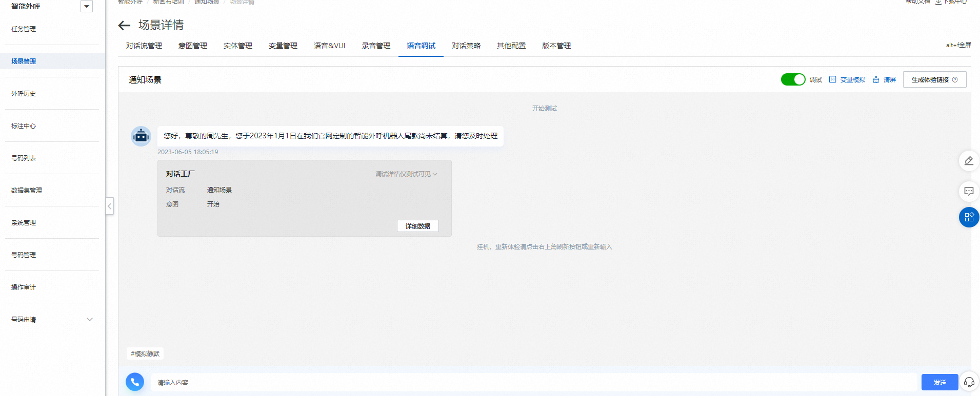
Task: Click the 清屏 link text
Action: coord(890,80)
